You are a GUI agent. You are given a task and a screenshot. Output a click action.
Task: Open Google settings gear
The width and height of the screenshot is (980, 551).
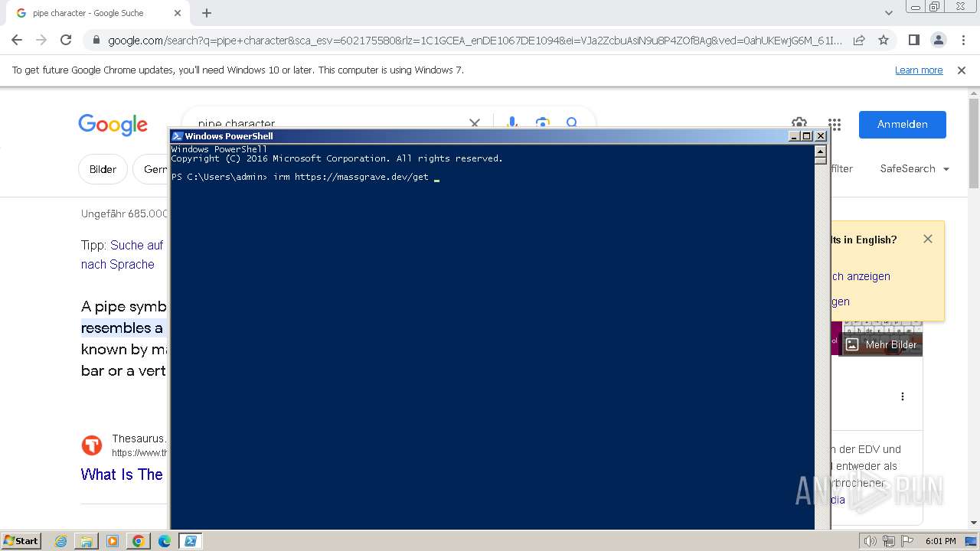point(799,123)
